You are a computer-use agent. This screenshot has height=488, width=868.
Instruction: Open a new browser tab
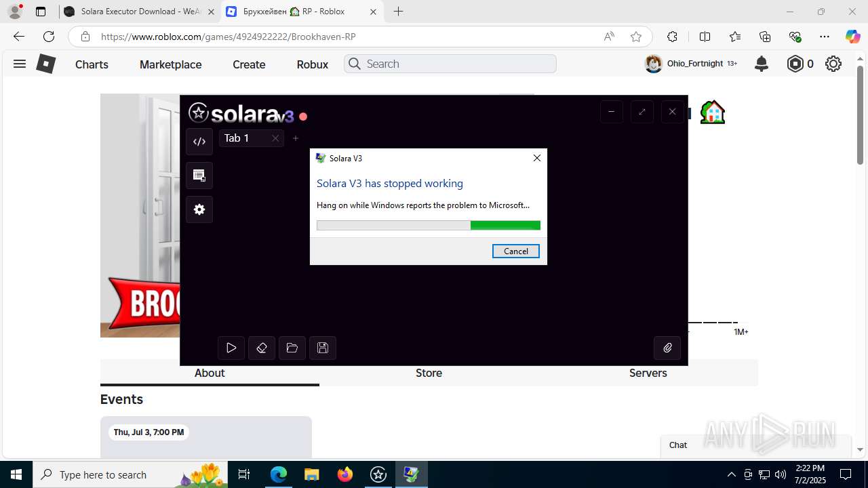tap(399, 12)
